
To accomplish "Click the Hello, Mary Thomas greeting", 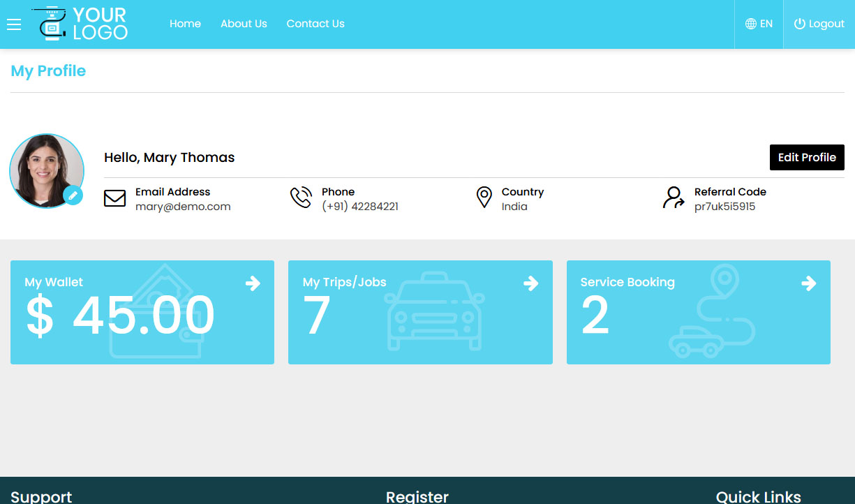I will 170,158.
